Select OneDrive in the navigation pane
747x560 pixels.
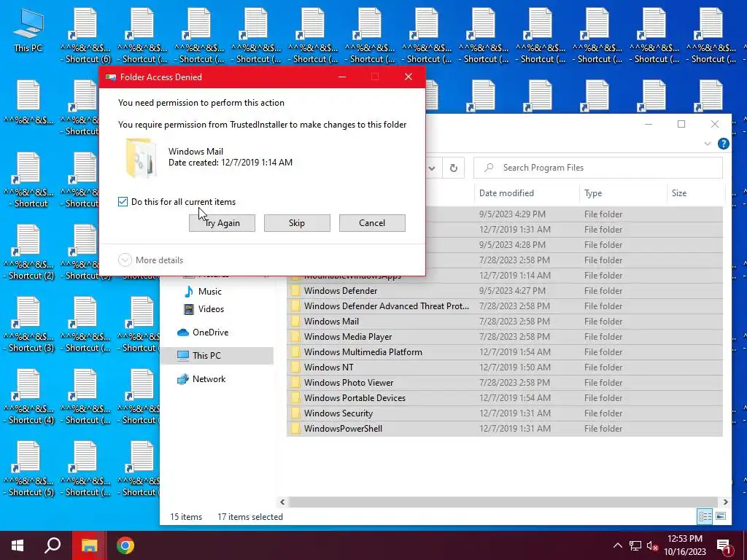pos(210,332)
